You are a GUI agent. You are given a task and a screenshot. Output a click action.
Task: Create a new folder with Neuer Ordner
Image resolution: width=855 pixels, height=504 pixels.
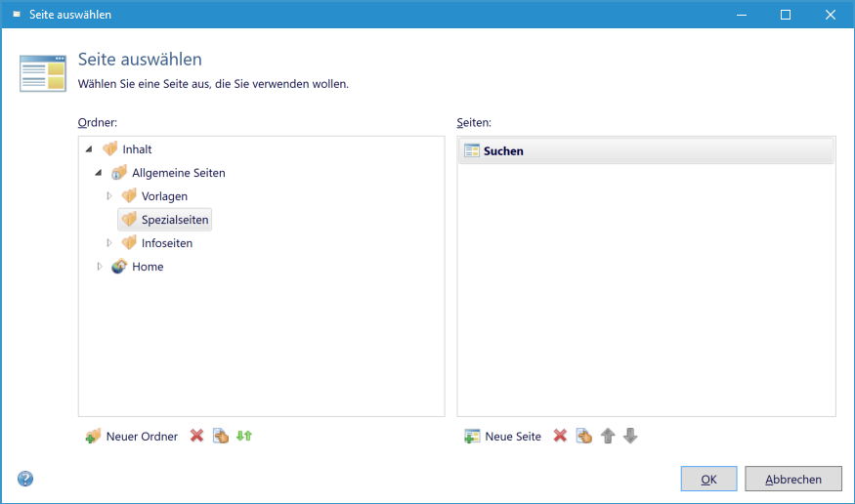point(131,436)
